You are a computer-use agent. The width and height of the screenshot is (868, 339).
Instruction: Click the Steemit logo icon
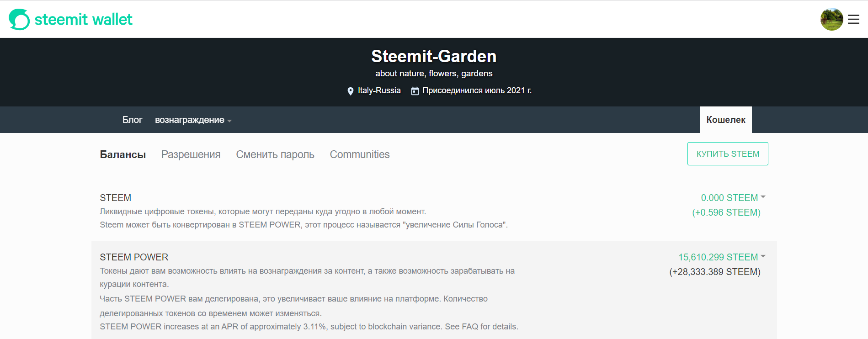[x=19, y=20]
